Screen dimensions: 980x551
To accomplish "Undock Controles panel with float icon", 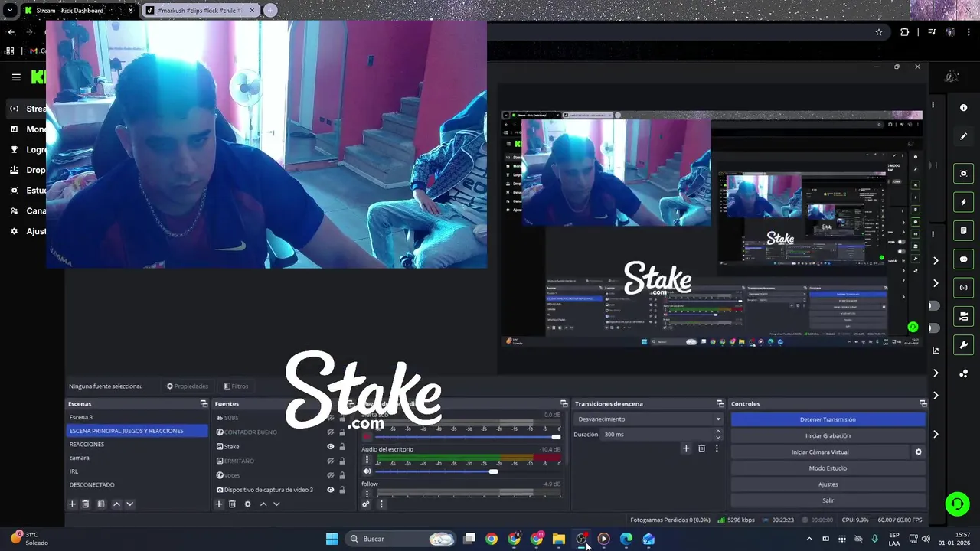I will (923, 403).
